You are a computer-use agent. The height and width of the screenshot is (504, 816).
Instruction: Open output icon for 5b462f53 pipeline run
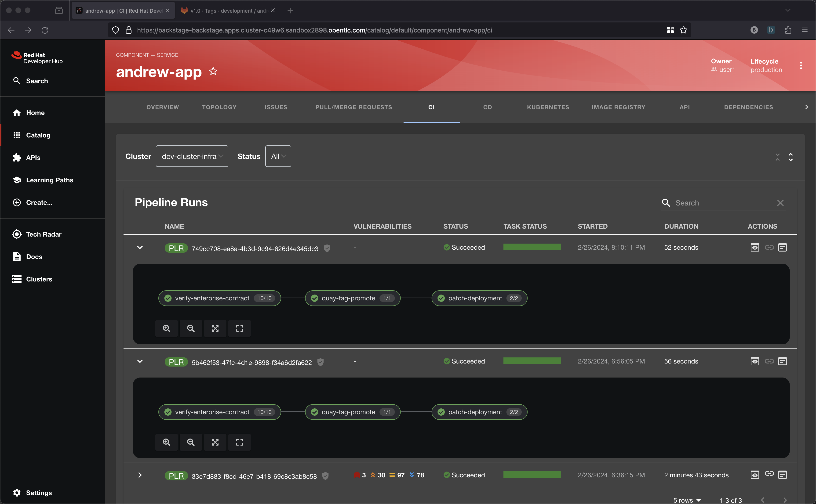(x=782, y=361)
